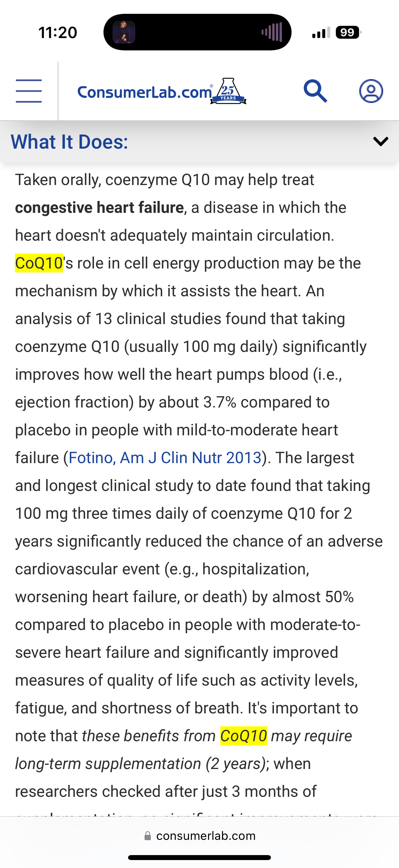This screenshot has width=399, height=868.
Task: Tap the first highlighted CoQ10 term
Action: (39, 263)
